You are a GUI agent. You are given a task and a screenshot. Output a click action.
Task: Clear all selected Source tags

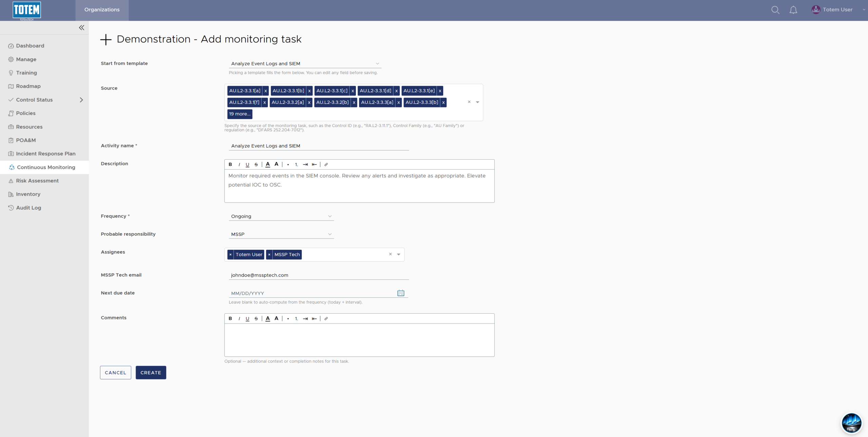(469, 102)
